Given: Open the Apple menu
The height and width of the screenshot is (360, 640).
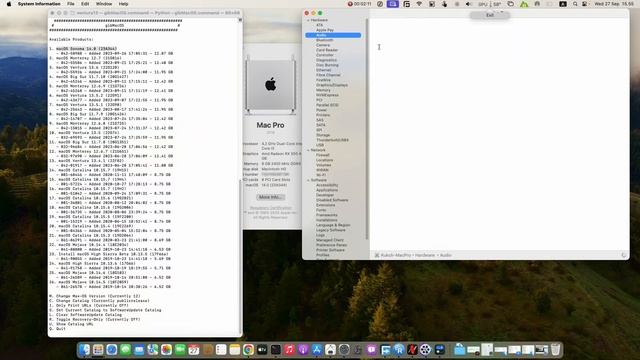Looking at the screenshot, I should coord(9,4).
